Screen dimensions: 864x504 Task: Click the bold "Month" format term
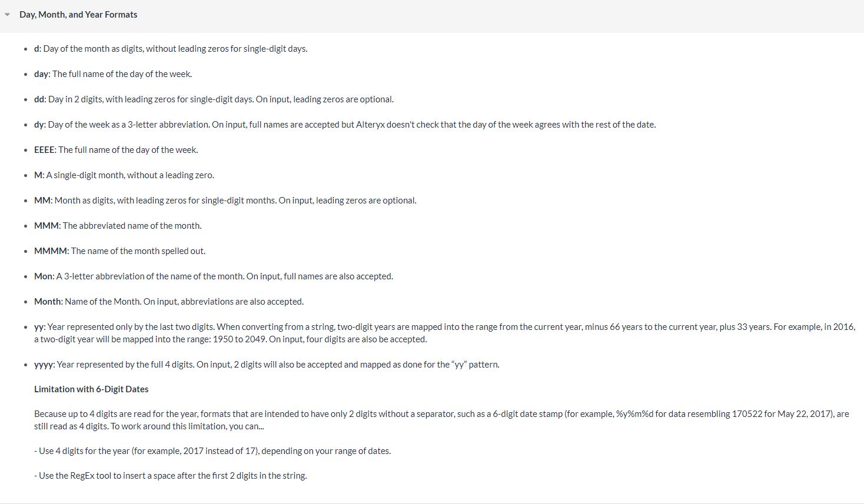[48, 302]
